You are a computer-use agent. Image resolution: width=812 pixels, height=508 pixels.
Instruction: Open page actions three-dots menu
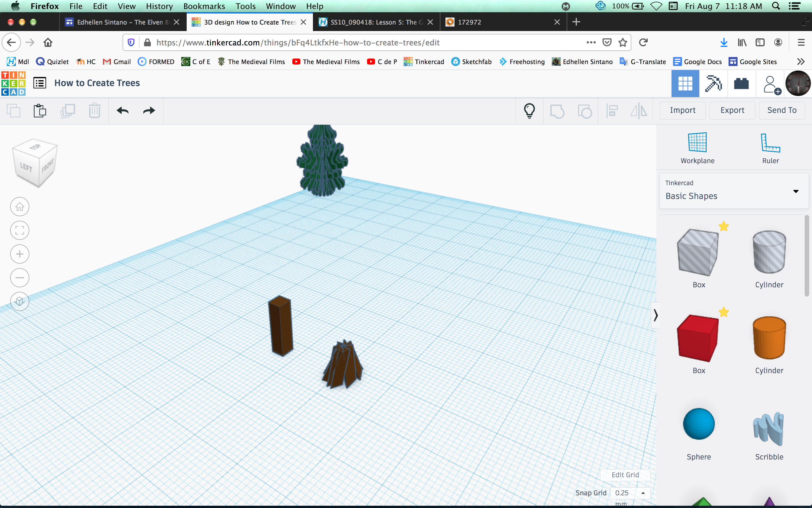pos(591,42)
